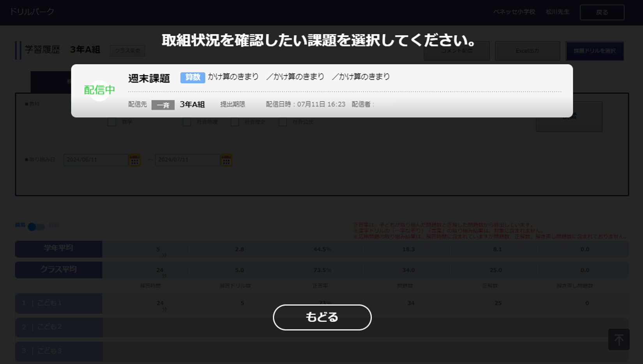Click the 正答率 column header

[320, 286]
